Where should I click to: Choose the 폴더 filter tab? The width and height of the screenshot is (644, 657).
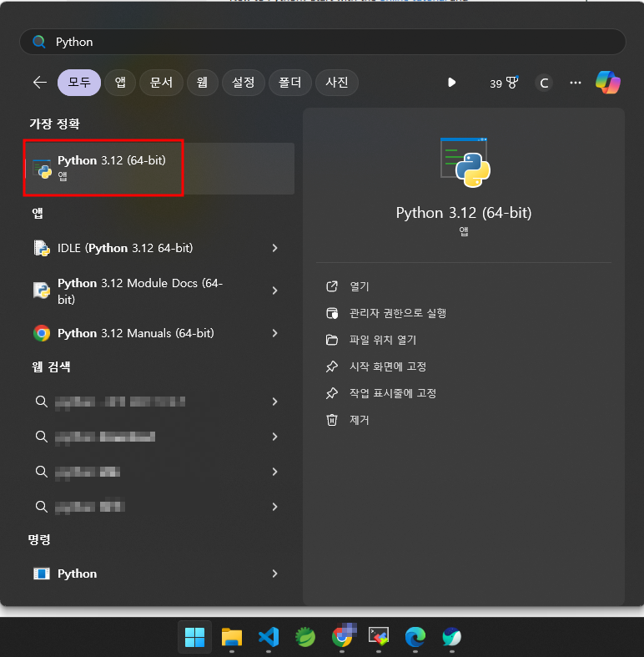click(x=290, y=82)
